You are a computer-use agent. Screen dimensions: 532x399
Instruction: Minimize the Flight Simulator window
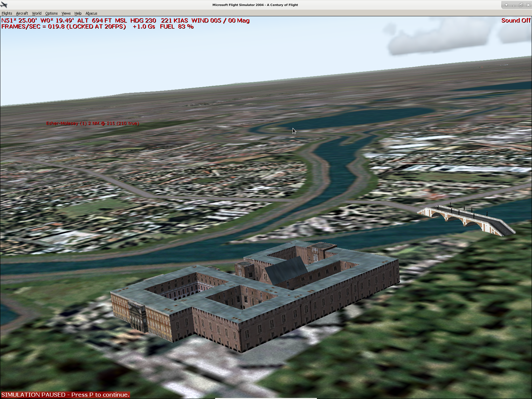coord(514,5)
